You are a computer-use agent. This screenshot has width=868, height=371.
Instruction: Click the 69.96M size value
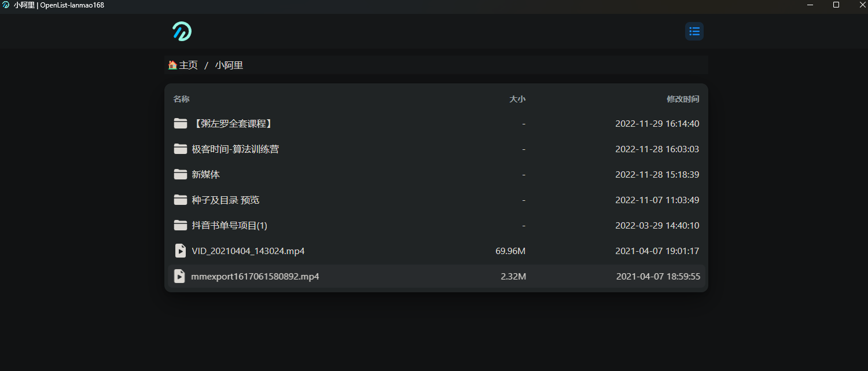510,251
